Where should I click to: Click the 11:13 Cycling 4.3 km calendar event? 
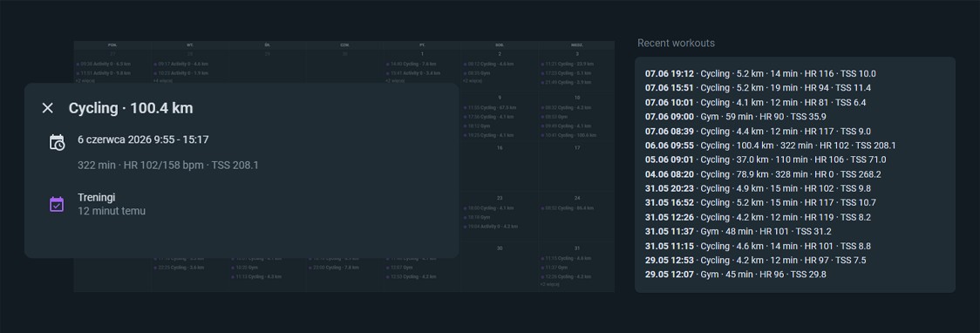click(256, 276)
